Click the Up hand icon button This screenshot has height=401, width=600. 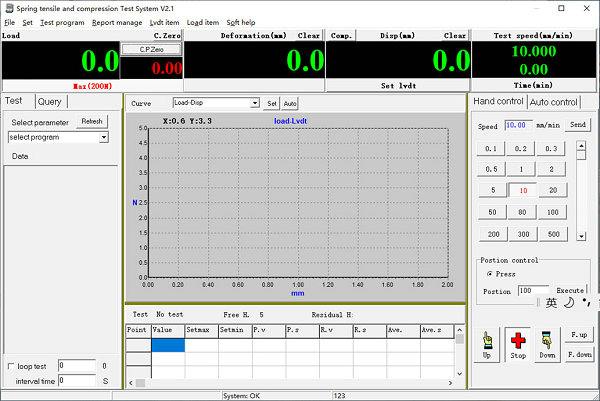click(x=487, y=344)
